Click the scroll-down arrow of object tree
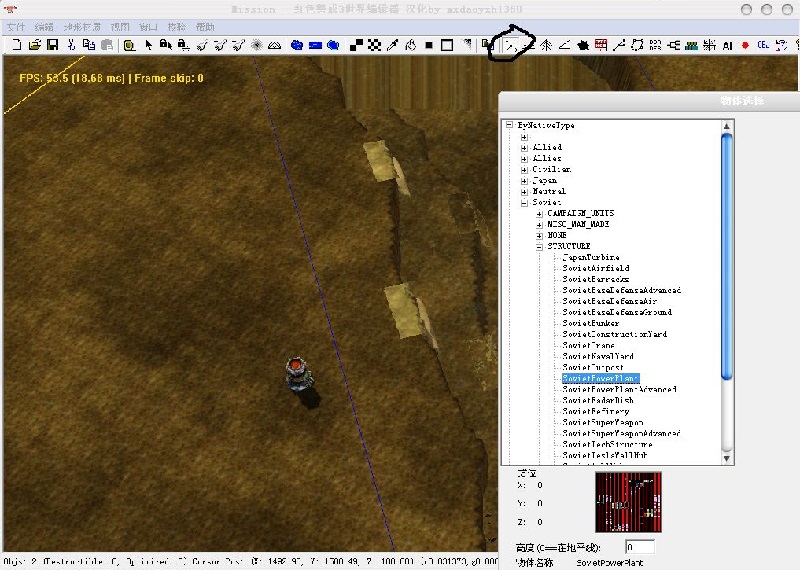 [x=727, y=458]
